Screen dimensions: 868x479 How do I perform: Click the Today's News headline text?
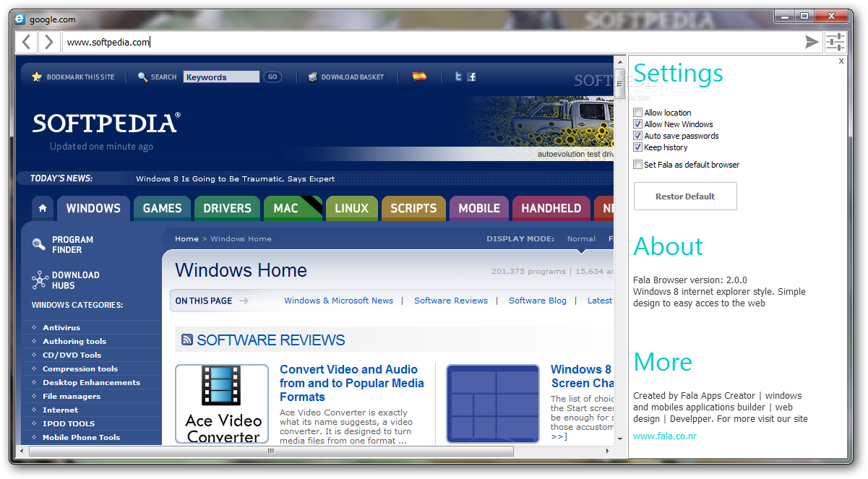point(235,178)
